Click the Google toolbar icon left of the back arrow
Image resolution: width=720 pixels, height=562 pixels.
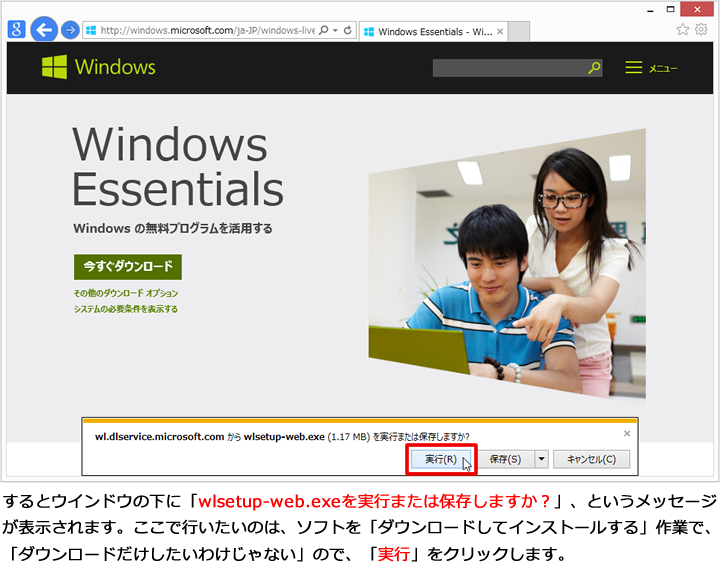pyautogui.click(x=17, y=29)
